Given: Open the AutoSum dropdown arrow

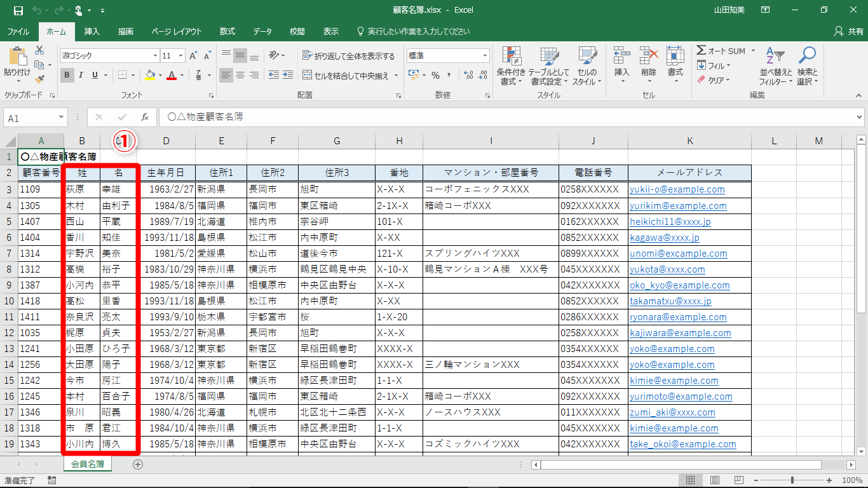Looking at the screenshot, I should pyautogui.click(x=753, y=51).
